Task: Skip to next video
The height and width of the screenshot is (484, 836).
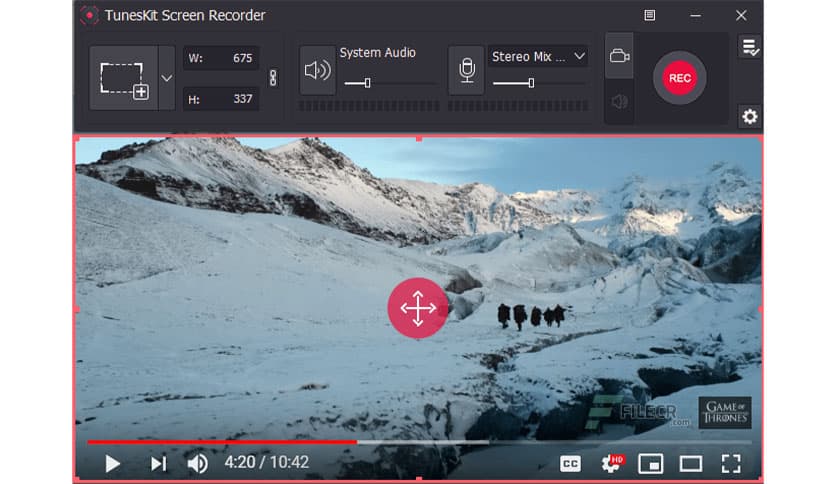Action: pos(158,463)
